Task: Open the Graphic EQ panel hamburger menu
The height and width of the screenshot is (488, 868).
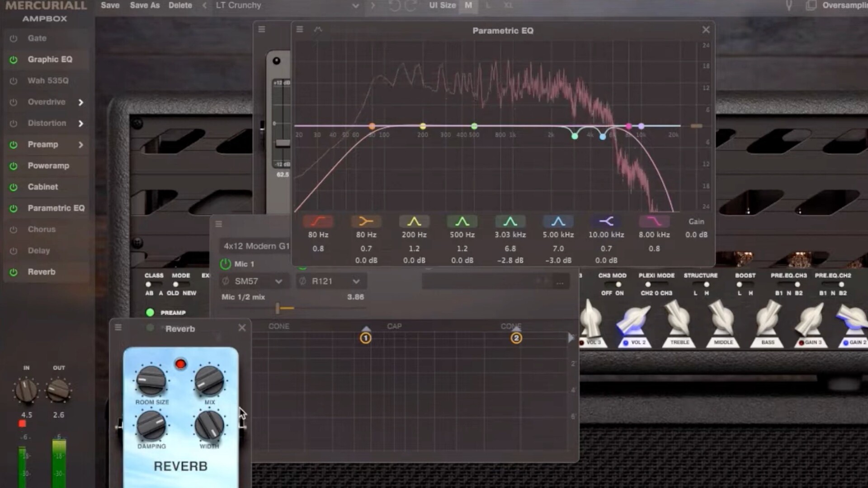Action: point(261,29)
